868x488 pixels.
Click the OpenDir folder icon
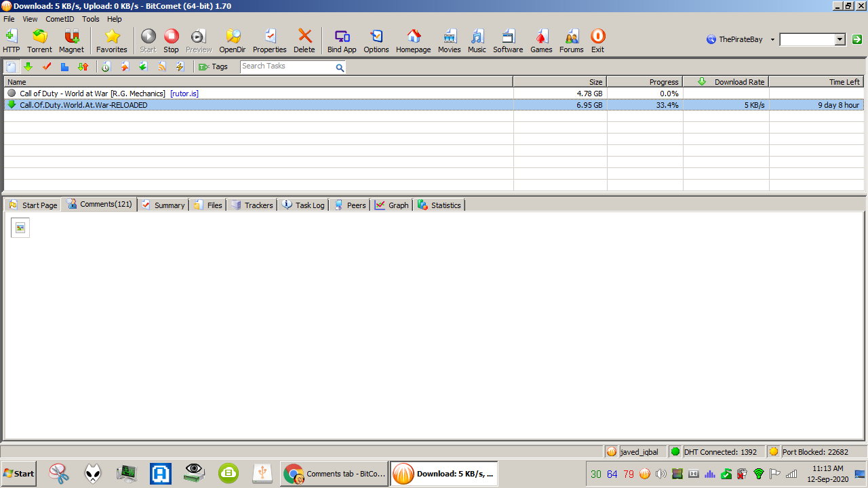point(233,41)
